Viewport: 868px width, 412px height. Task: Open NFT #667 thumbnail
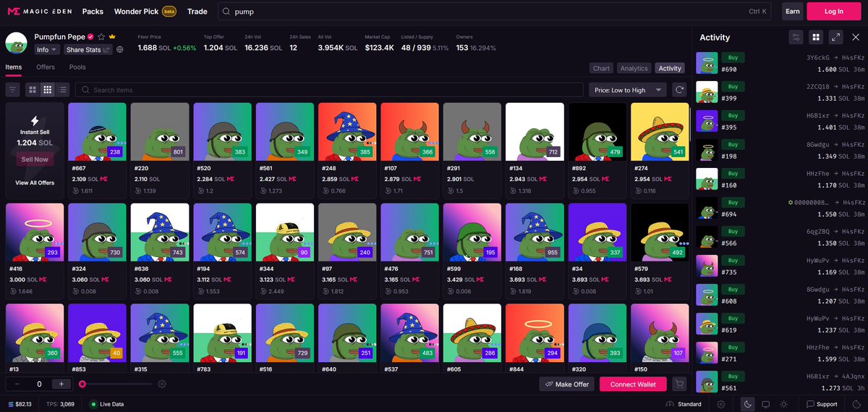[97, 132]
